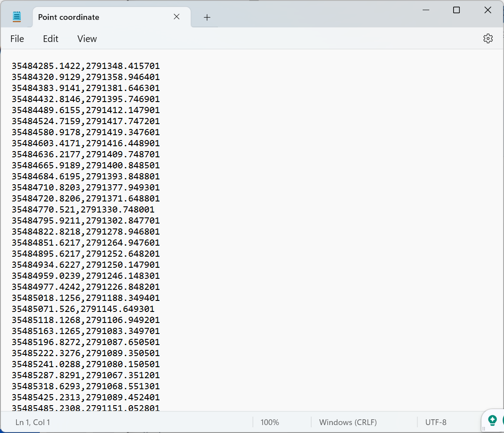Click line 35485163.1265,2791083.349701
The width and height of the screenshot is (504, 433).
(86, 331)
